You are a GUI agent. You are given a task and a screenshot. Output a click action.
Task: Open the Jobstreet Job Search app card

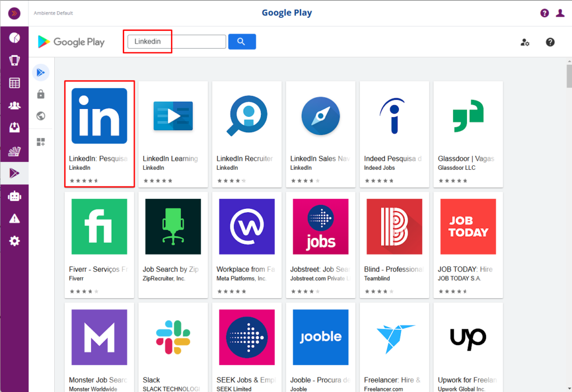[321, 245]
